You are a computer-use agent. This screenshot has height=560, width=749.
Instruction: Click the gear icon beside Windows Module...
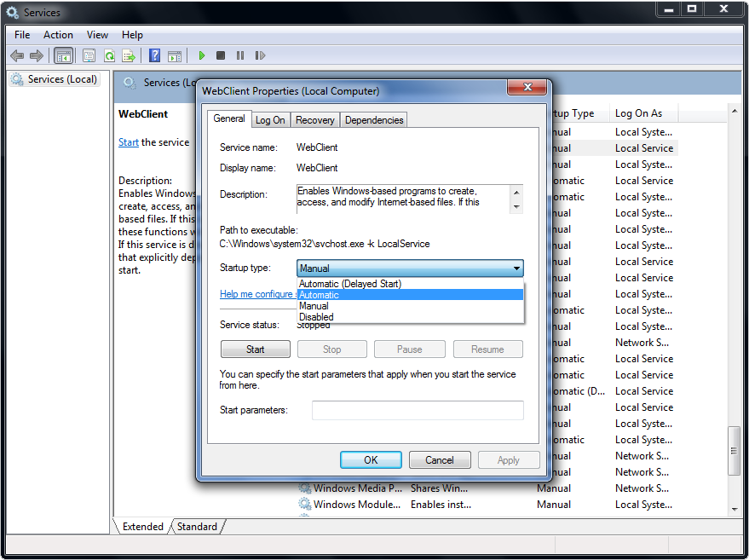tap(305, 505)
